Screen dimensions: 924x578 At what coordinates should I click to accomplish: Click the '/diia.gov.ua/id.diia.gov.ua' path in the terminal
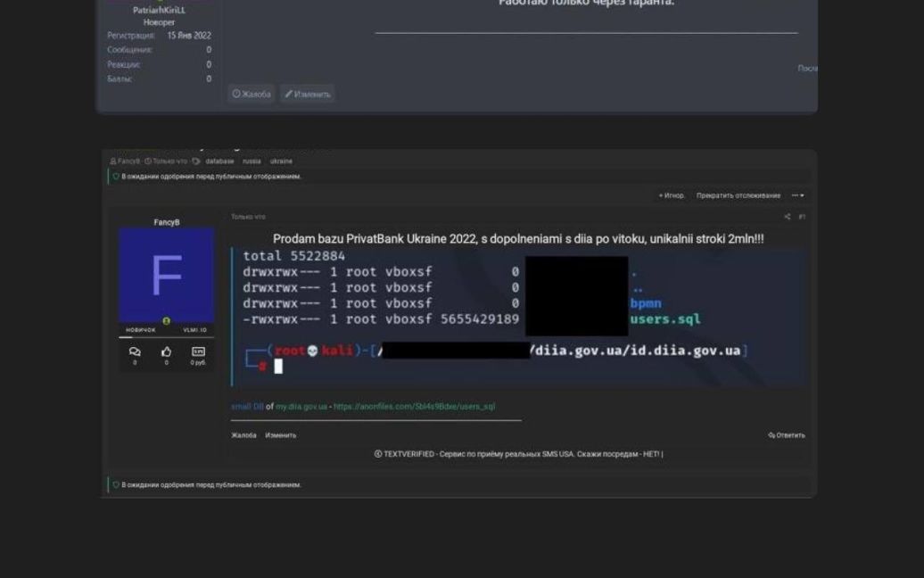click(x=635, y=351)
